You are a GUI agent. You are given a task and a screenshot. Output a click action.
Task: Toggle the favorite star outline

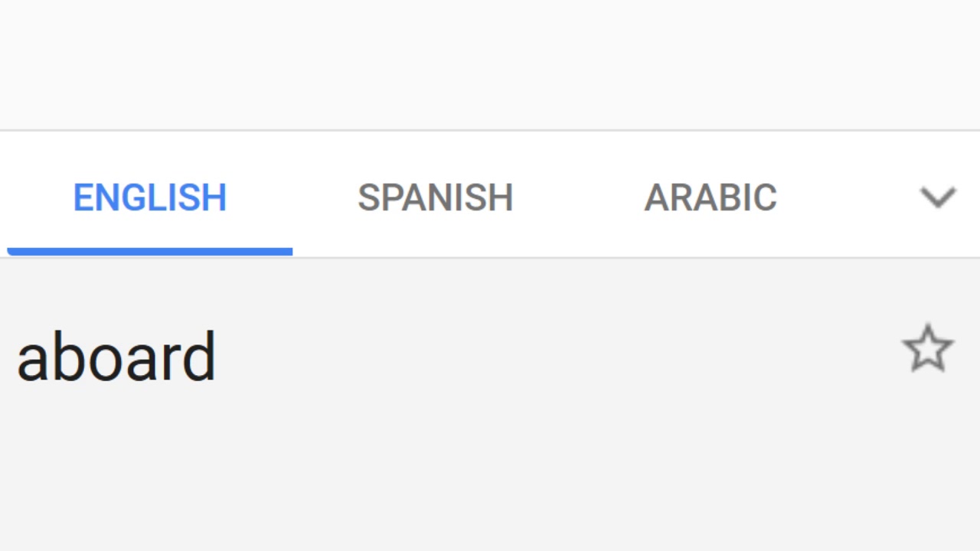[x=928, y=349]
